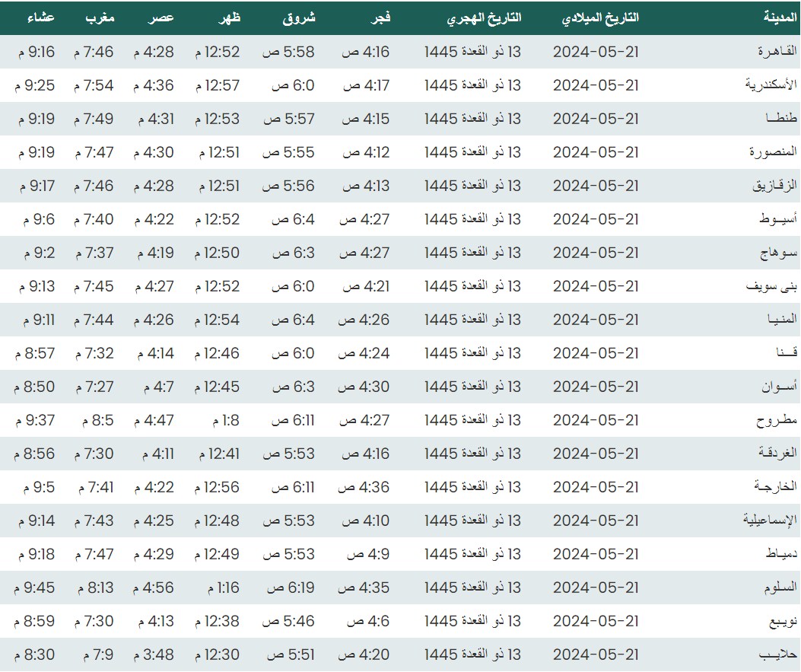Select the التاريخ الميلادي column header

click(599, 18)
